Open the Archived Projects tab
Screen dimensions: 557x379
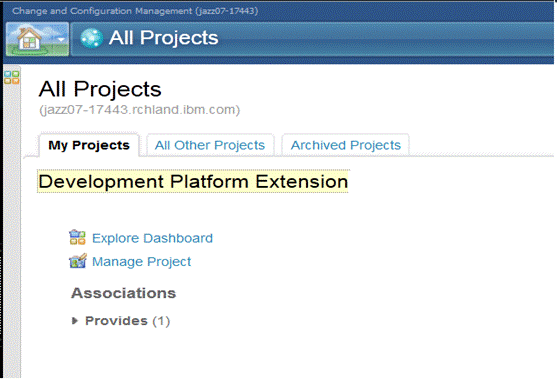[x=346, y=145]
